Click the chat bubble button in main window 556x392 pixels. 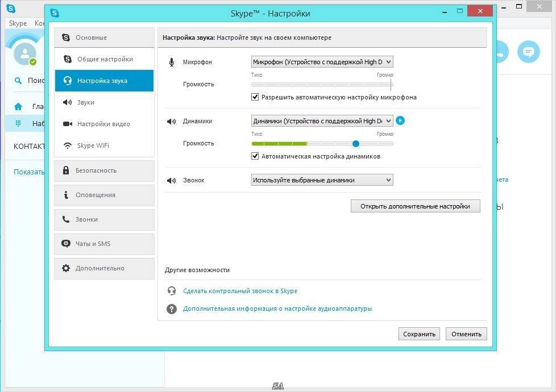tap(528, 52)
